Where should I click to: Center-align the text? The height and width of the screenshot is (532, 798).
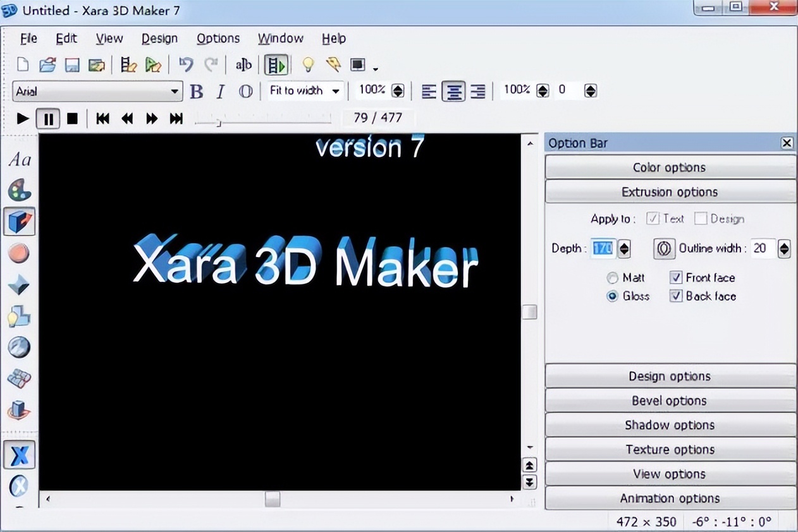[453, 92]
